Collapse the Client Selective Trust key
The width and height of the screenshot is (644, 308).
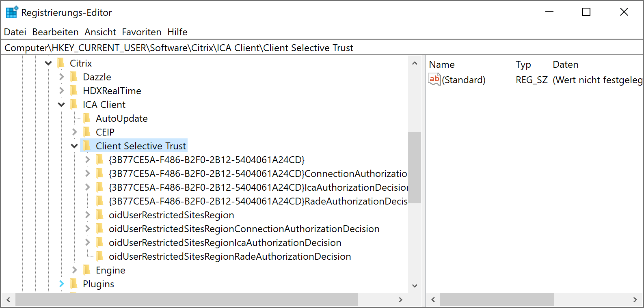(x=74, y=146)
